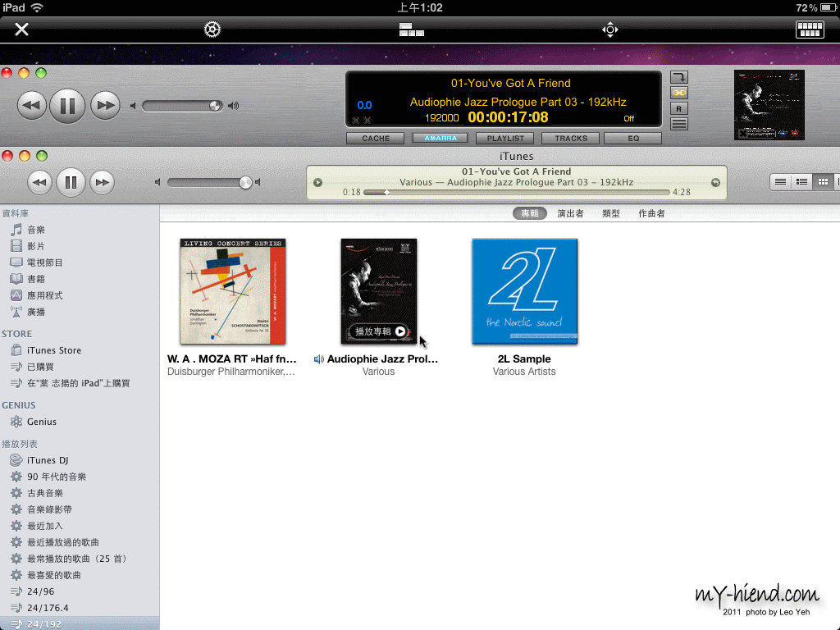The height and width of the screenshot is (630, 840).
Task: Pause playback in Amarra player
Action: (67, 106)
